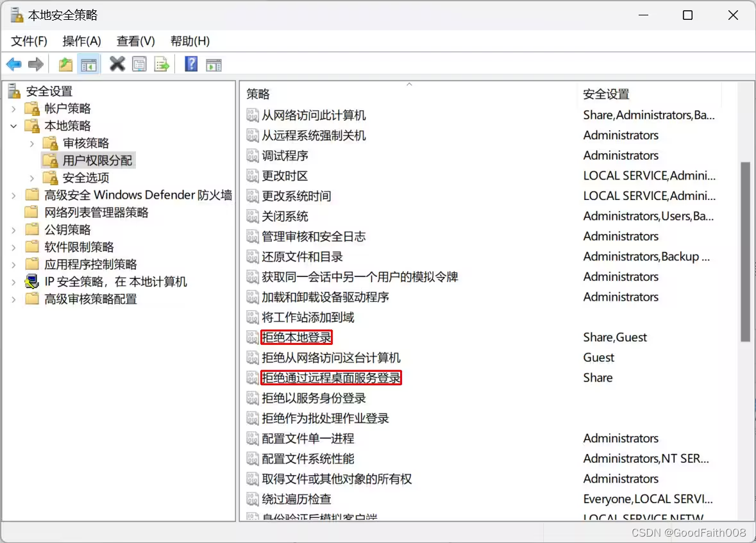Click the policy icon beside 调试程序
This screenshot has height=543, width=756.
pos(253,156)
